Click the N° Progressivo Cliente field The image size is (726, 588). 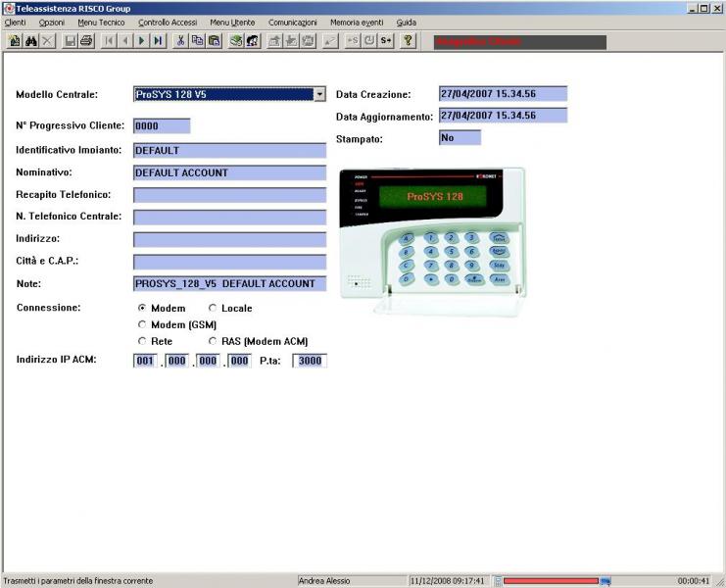tap(162, 126)
